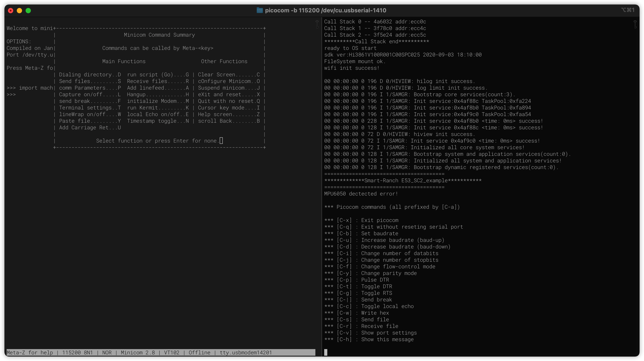This screenshot has width=644, height=361.
Task: Click the '[C-u] : Increase baudrate (baud-up)' line
Action: click(x=384, y=240)
